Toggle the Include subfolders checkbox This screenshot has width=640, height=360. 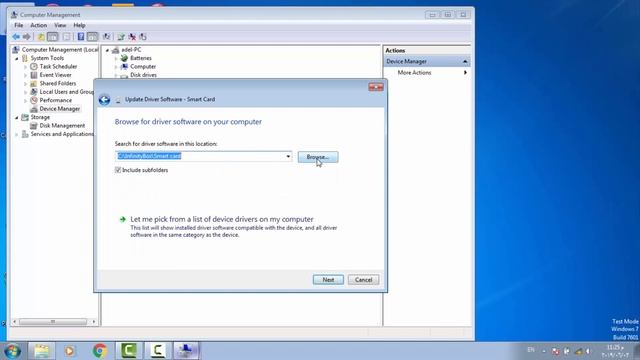click(x=118, y=170)
